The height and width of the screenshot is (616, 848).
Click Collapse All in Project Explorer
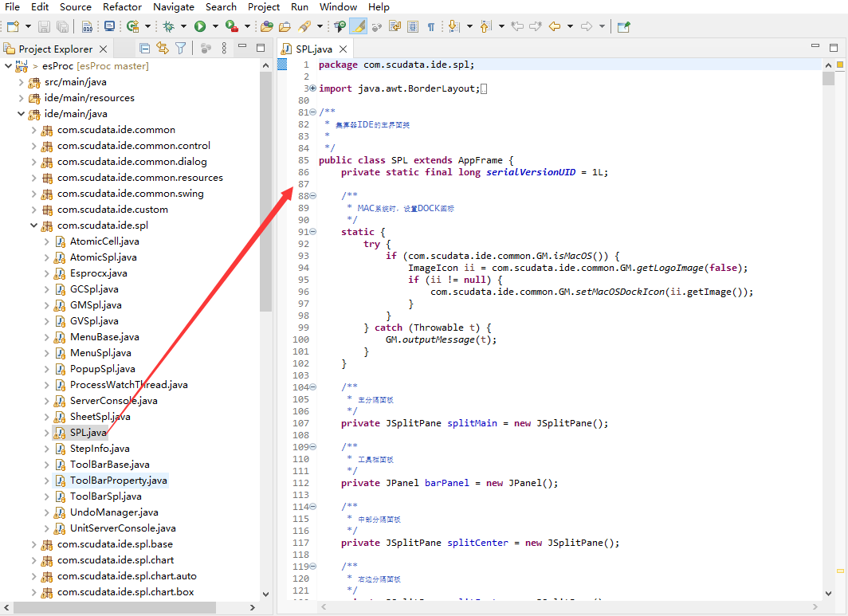[144, 49]
